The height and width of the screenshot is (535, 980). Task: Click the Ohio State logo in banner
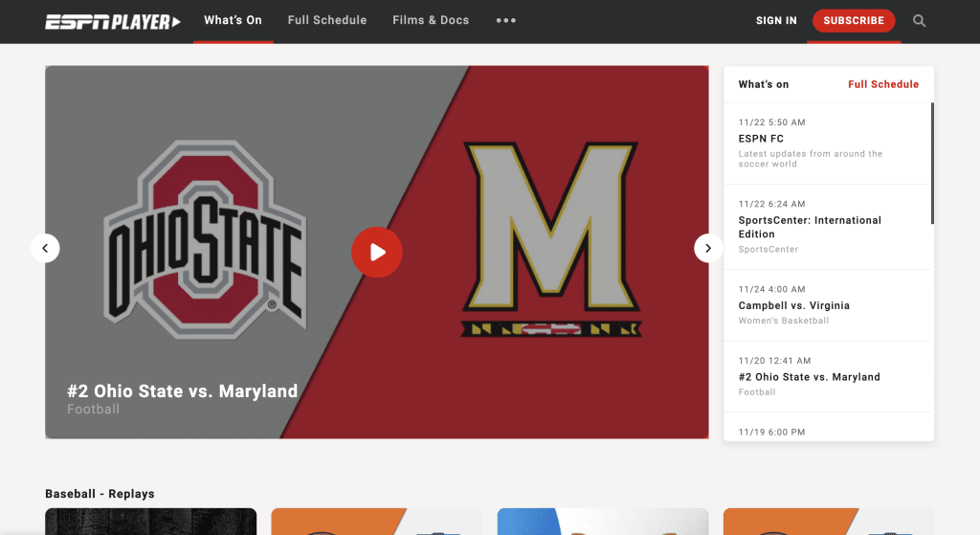[x=206, y=240]
